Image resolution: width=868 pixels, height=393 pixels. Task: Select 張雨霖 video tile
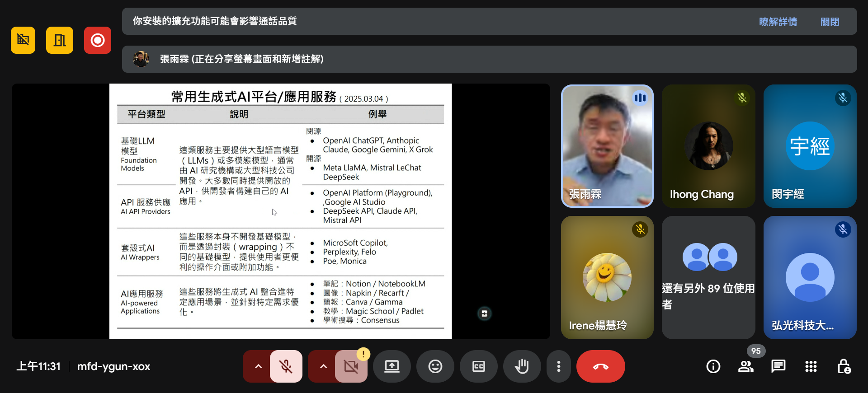(x=607, y=146)
